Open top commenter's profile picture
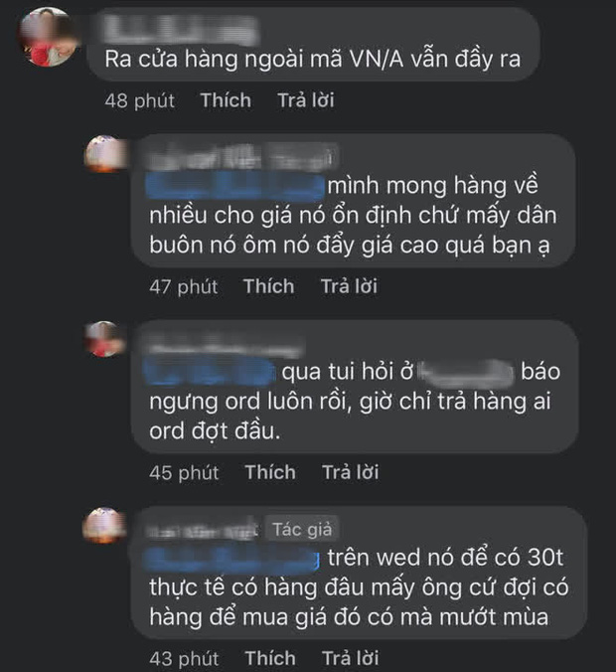Screen dimensions: 616x672 47,37
